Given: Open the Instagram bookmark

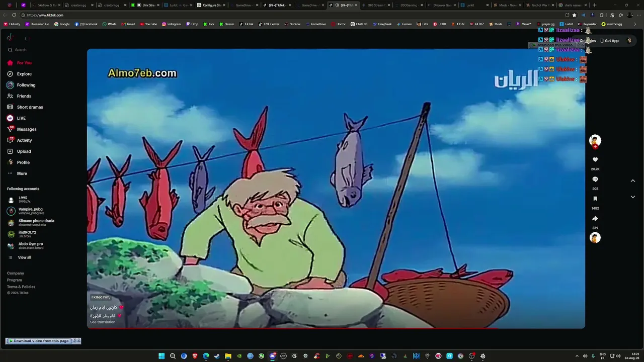Looking at the screenshot, I should pos(172,24).
